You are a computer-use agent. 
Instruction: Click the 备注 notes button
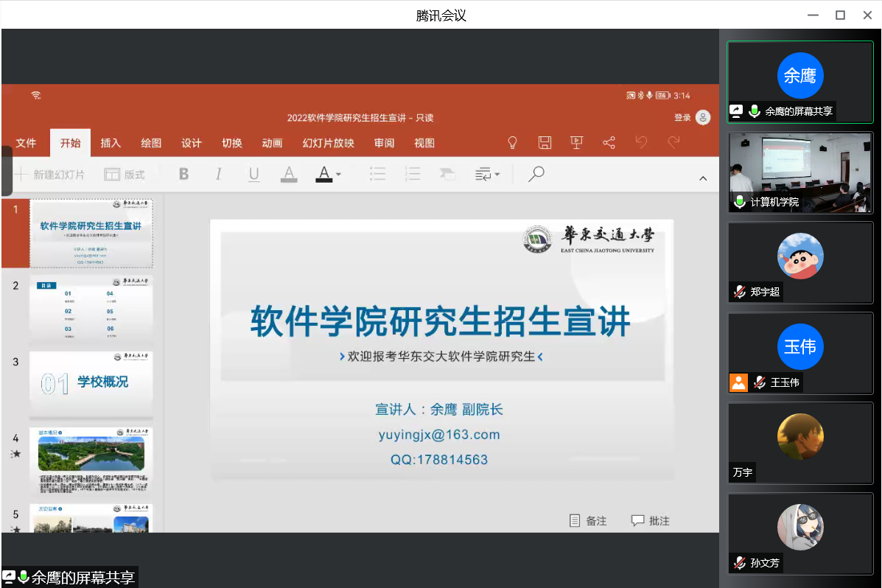(589, 520)
